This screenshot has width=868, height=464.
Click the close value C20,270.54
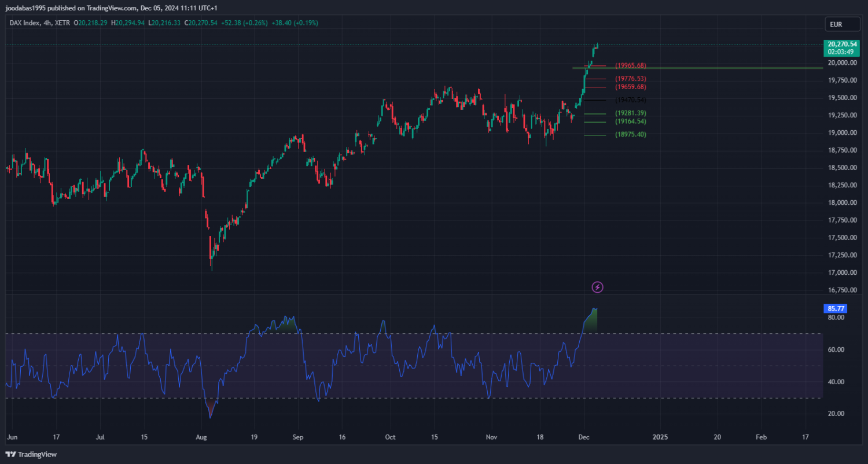201,23
